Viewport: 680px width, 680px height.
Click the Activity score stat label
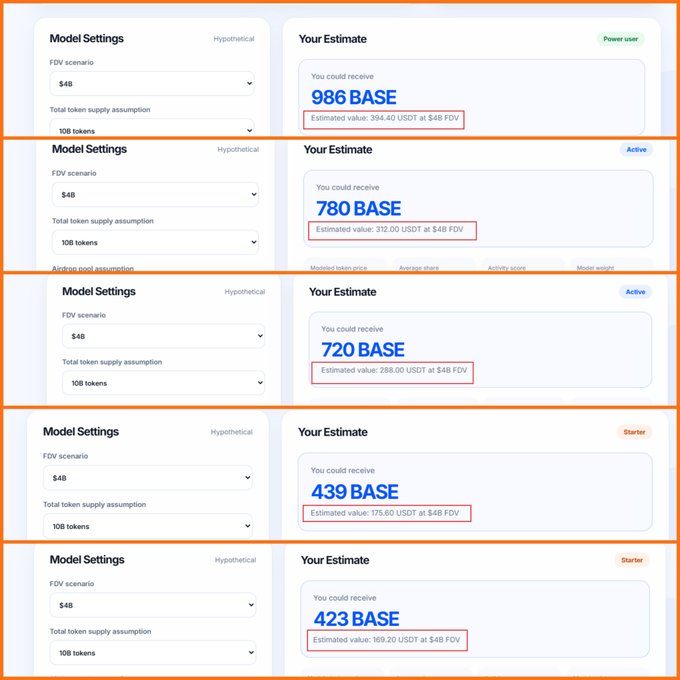point(507,268)
